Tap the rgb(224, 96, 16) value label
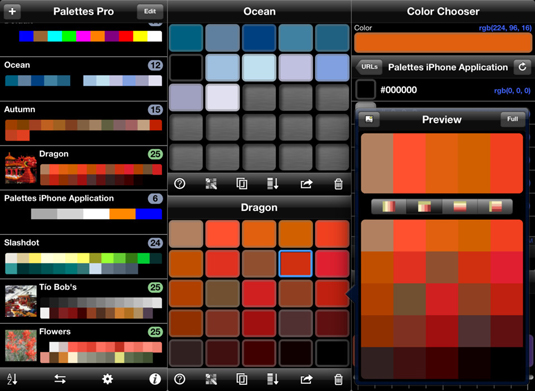 click(505, 28)
